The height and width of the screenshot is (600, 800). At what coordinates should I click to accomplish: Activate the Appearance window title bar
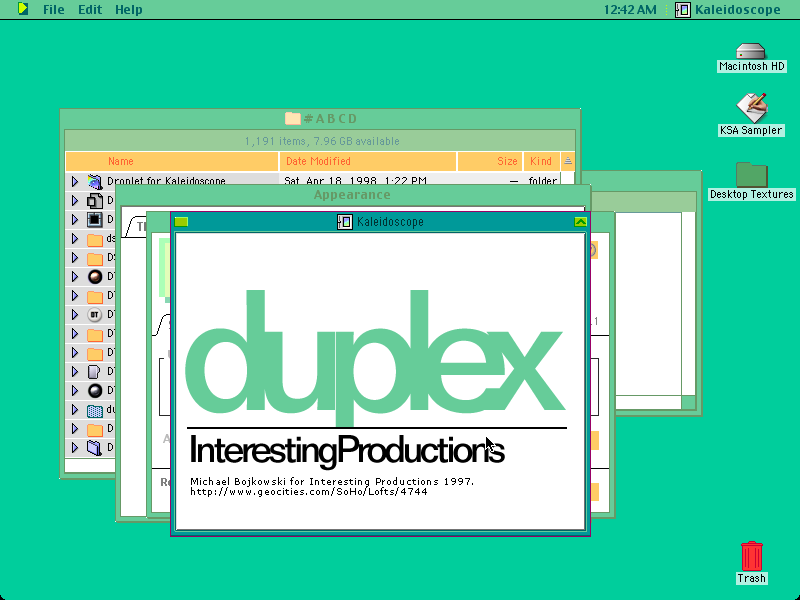pyautogui.click(x=352, y=194)
